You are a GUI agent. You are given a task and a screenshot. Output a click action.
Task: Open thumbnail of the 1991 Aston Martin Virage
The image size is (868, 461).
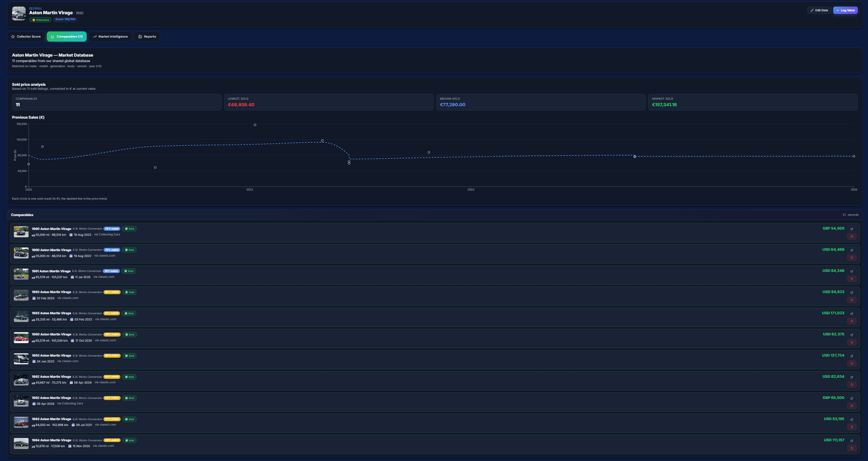[x=21, y=274]
